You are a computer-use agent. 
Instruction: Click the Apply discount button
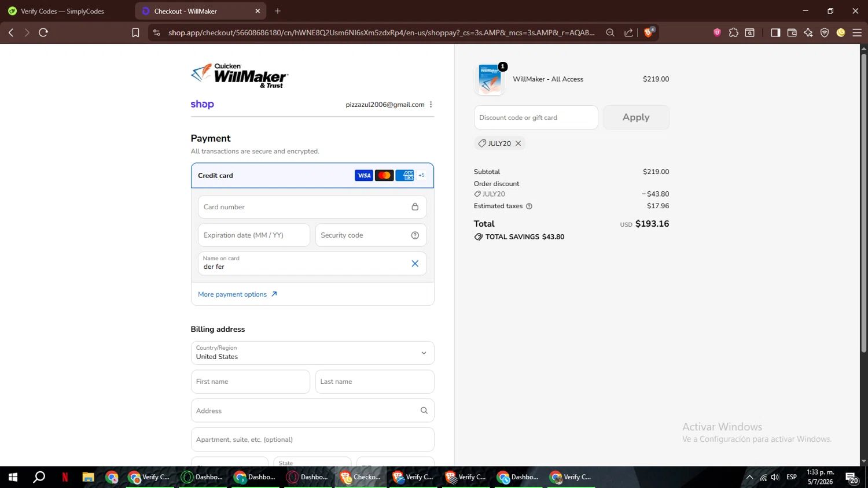click(636, 117)
